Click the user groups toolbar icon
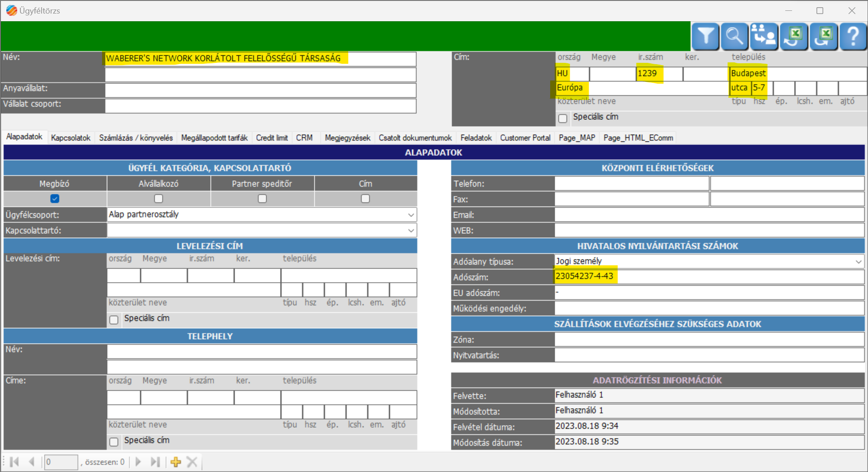Image resolution: width=868 pixels, height=472 pixels. 764,36
